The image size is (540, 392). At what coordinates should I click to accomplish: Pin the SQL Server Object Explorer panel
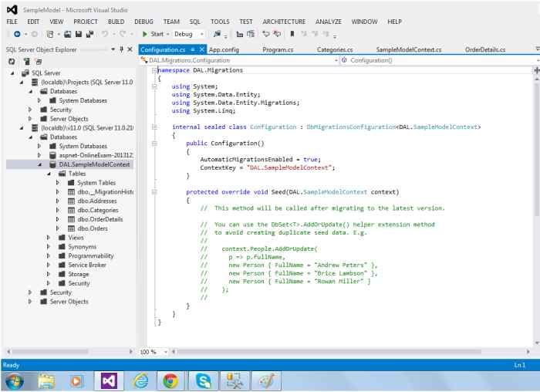point(121,49)
